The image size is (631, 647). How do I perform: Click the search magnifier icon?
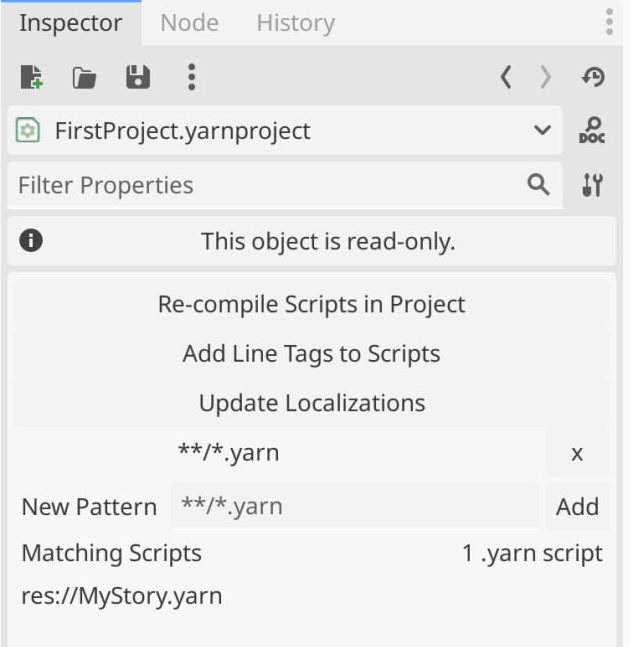click(x=538, y=184)
